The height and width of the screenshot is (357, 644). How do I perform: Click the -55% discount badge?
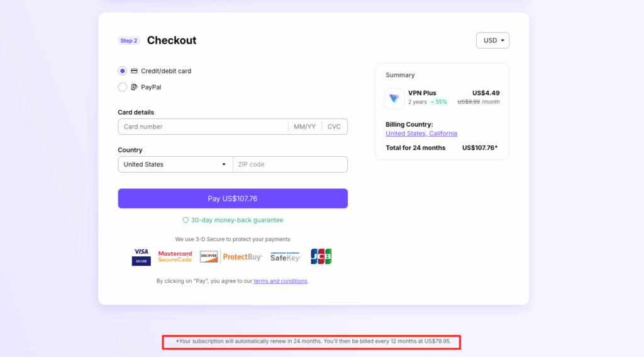[x=438, y=102]
